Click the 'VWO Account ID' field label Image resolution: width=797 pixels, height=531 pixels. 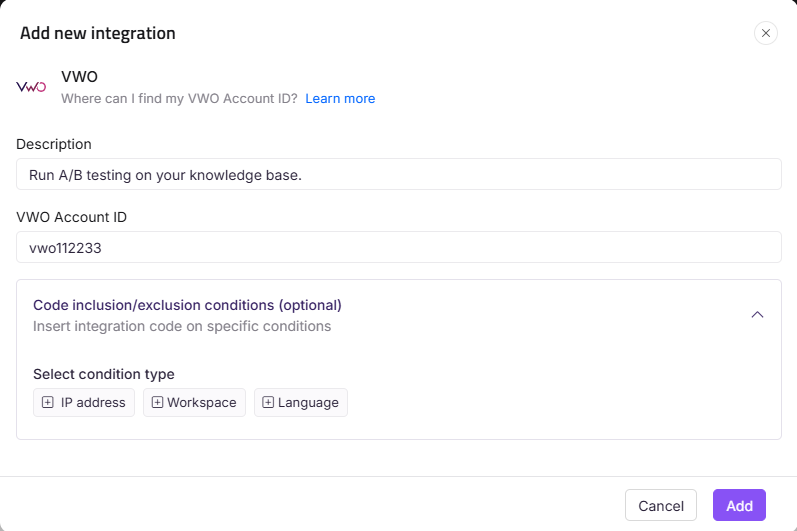(x=72, y=217)
